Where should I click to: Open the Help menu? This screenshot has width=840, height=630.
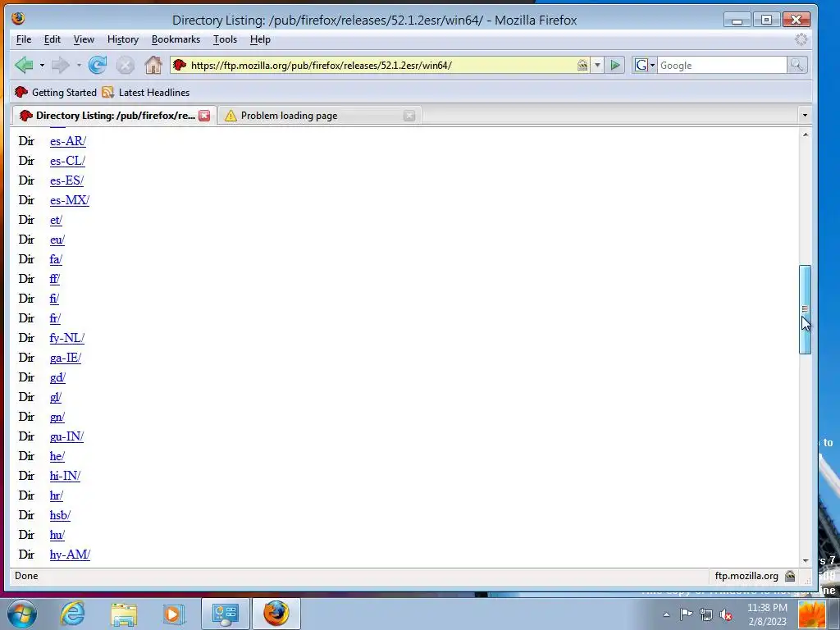260,39
